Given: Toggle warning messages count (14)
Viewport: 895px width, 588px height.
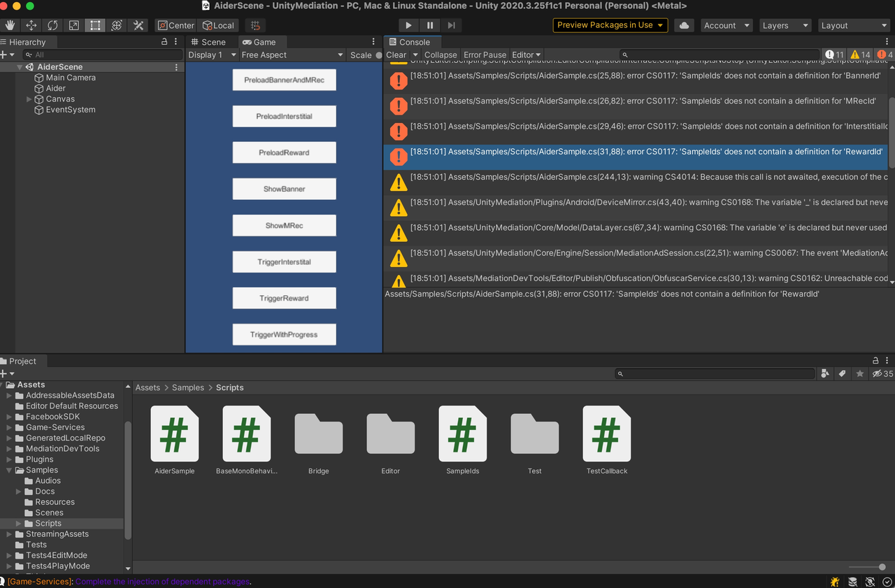Looking at the screenshot, I should [860, 55].
